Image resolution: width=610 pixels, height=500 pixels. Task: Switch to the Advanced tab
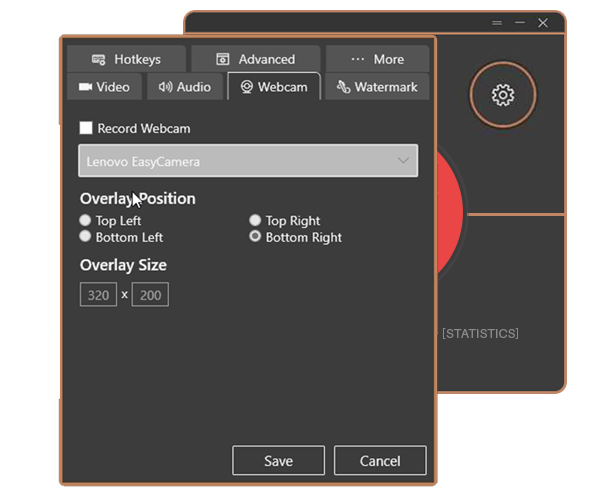(256, 59)
